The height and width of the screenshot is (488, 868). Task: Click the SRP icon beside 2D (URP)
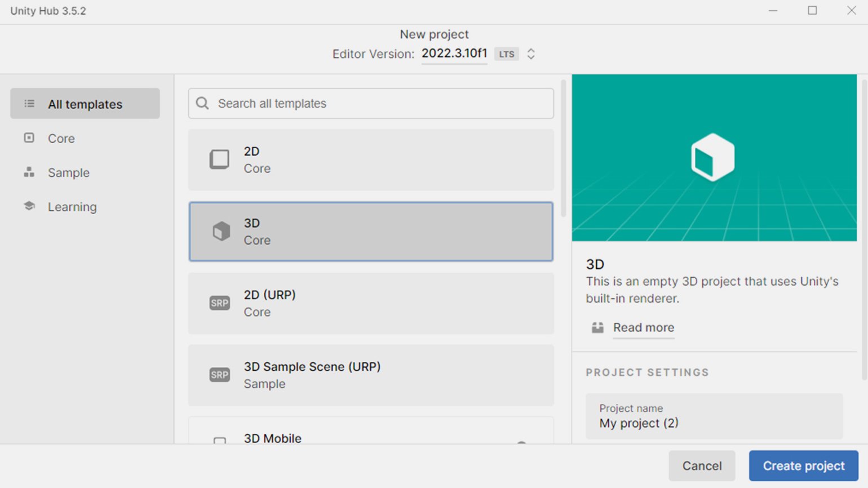[x=219, y=303]
